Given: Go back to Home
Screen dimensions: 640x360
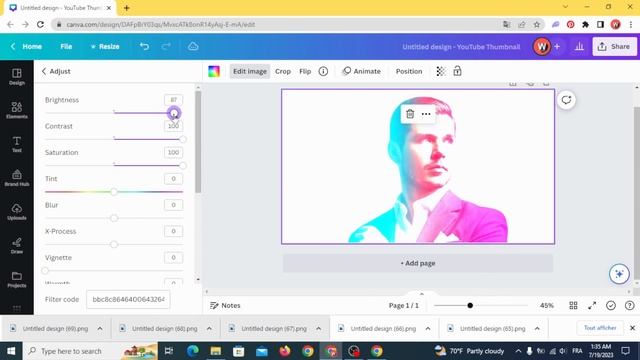Looking at the screenshot, I should [27, 47].
